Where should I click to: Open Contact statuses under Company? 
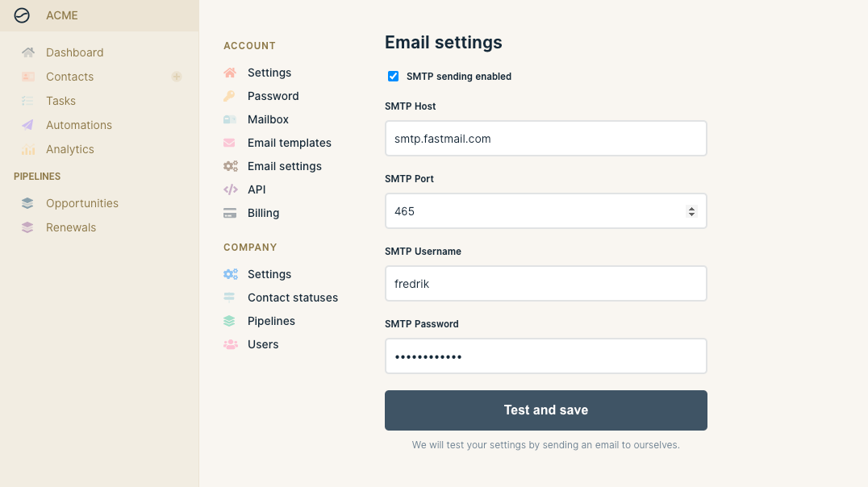(292, 298)
